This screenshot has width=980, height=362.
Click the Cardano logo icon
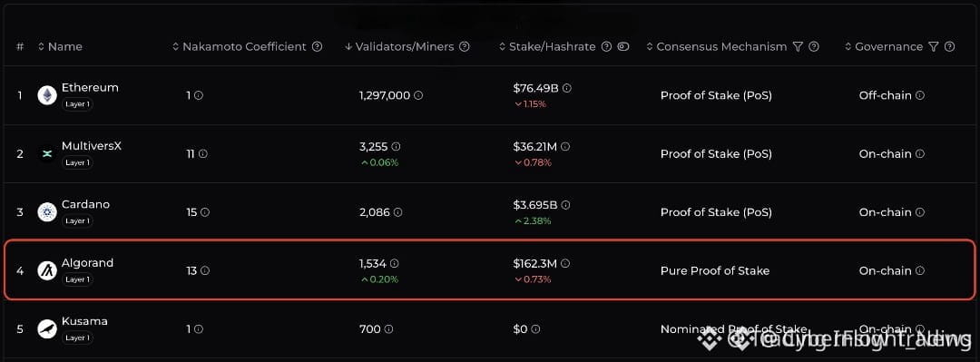click(x=47, y=212)
